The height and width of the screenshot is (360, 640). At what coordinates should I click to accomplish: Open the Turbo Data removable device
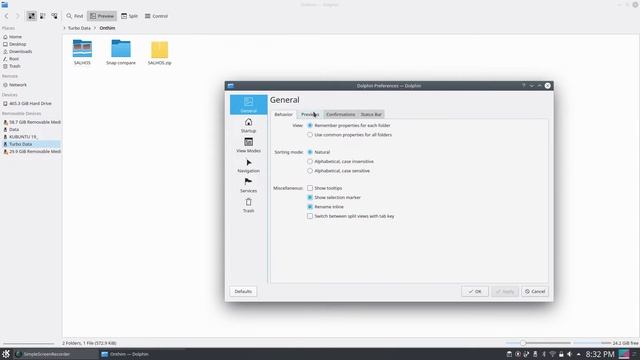[31, 144]
